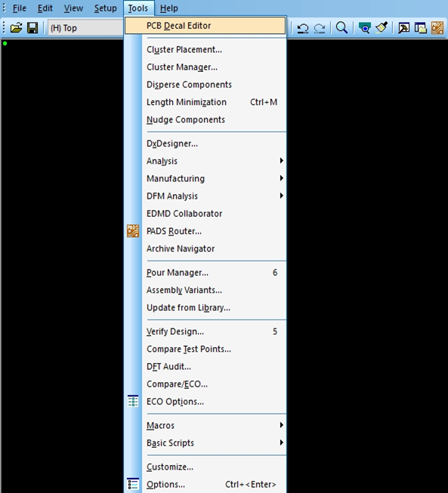448x493 pixels.
Task: Choose PADS Router... from menu
Action: [205, 231]
